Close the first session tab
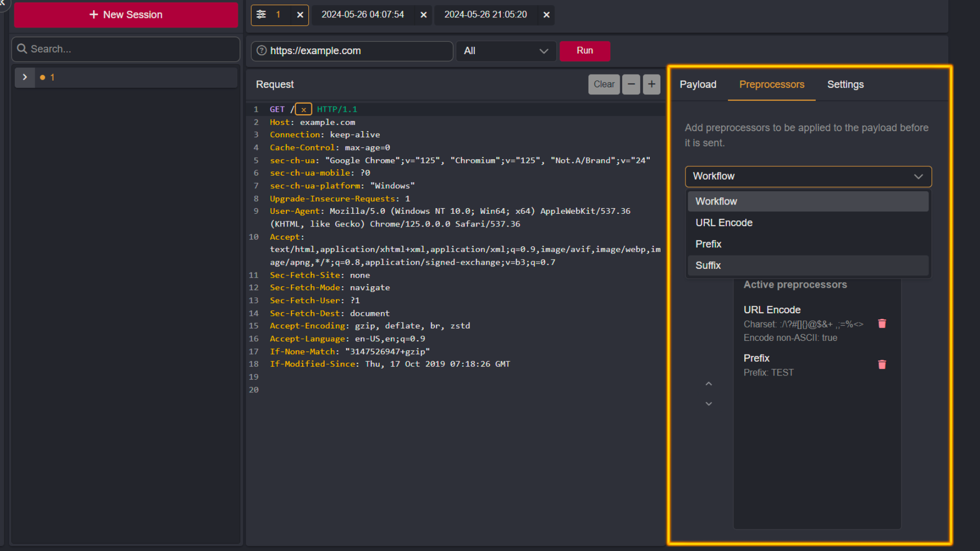This screenshot has height=551, width=980. click(423, 14)
